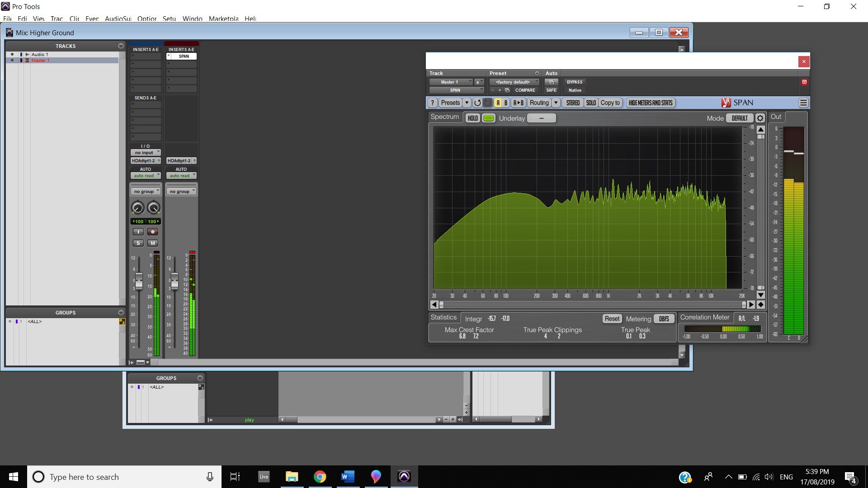
Task: Open the Track menu in menu bar
Action: 57,19
